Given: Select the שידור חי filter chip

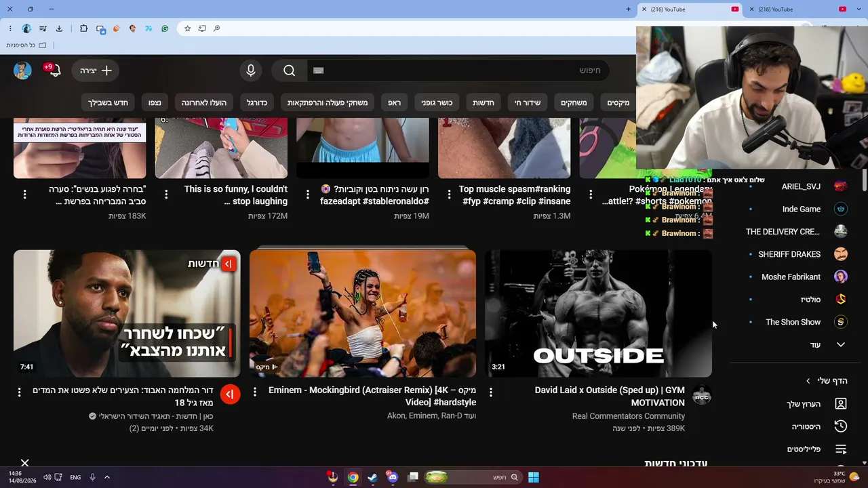Looking at the screenshot, I should pyautogui.click(x=528, y=103).
